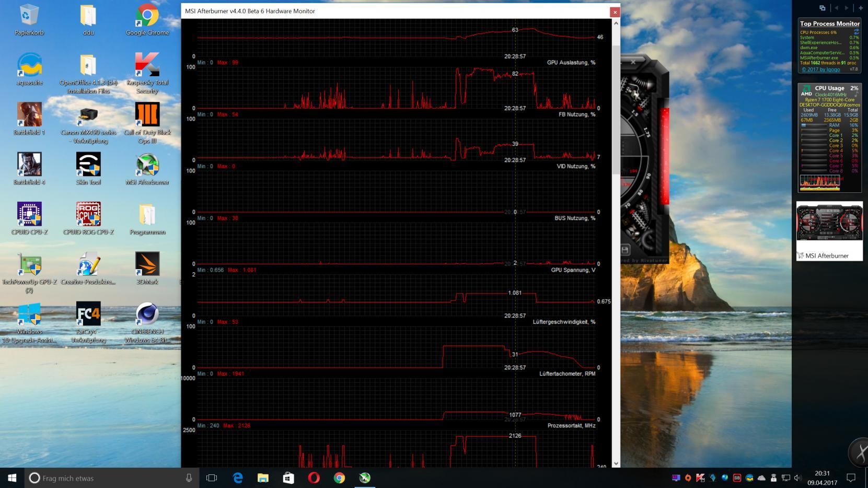Open the volume control in system tray
This screenshot has width=868, height=488.
798,478
